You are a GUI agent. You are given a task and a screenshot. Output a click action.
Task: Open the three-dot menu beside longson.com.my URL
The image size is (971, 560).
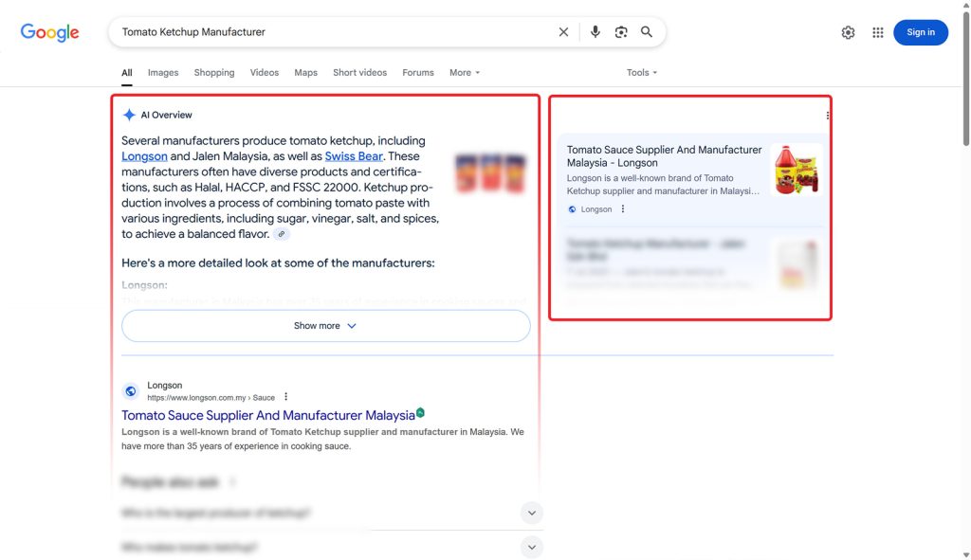[285, 397]
